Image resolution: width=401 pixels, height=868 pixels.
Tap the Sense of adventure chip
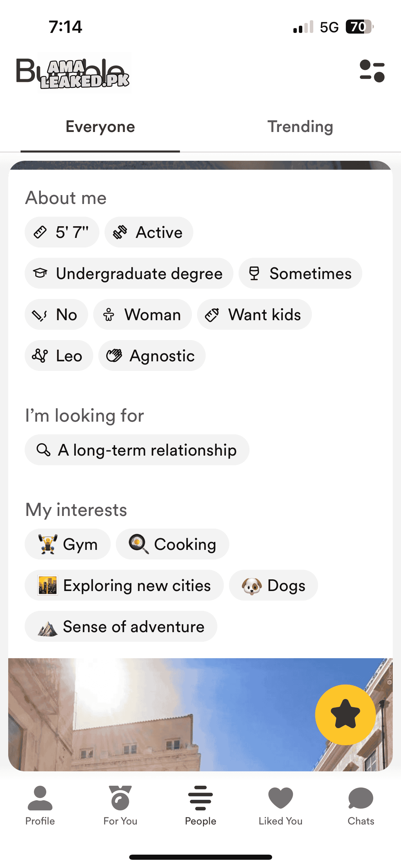[121, 626]
